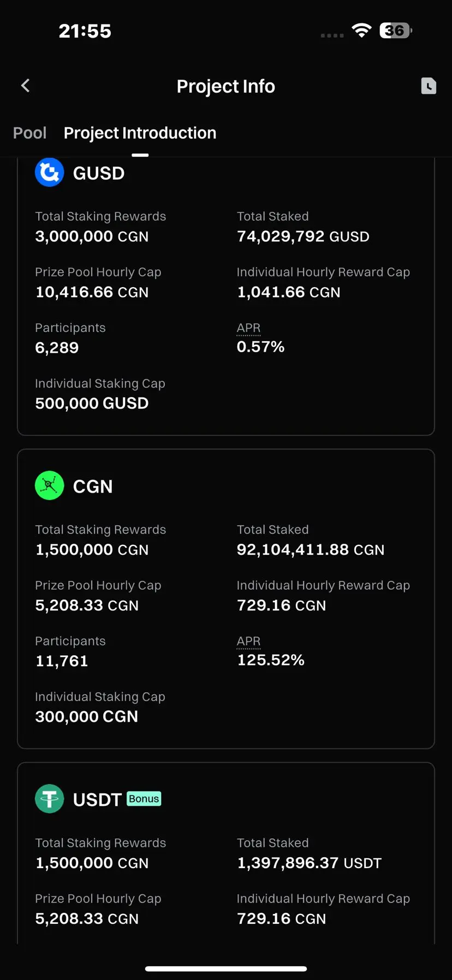Tap the green CGN token logo
This screenshot has height=980, width=452.
(50, 485)
